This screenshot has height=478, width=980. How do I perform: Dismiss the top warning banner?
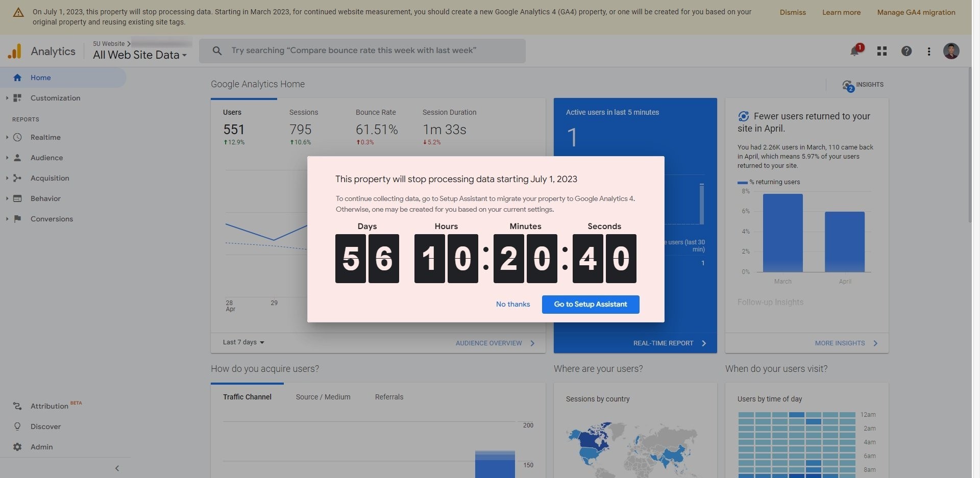click(793, 12)
